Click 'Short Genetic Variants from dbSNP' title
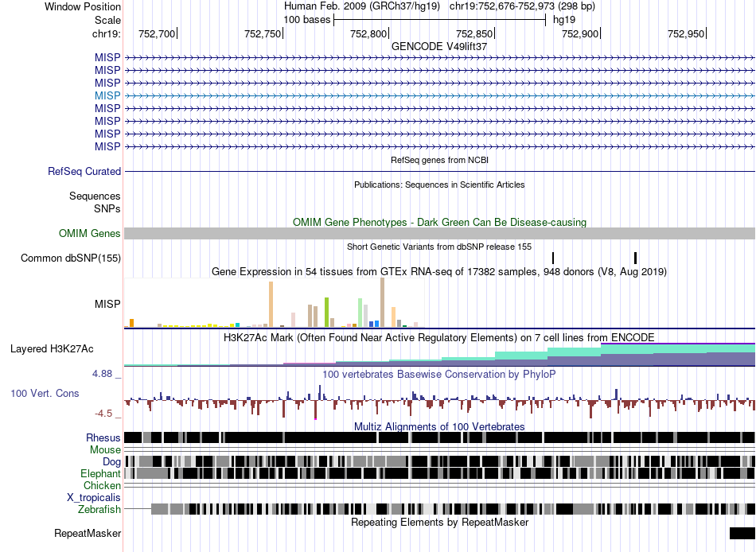 (439, 247)
